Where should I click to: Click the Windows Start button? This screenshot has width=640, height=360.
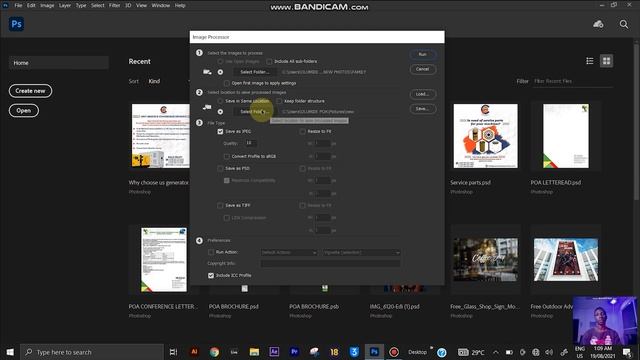(10, 352)
